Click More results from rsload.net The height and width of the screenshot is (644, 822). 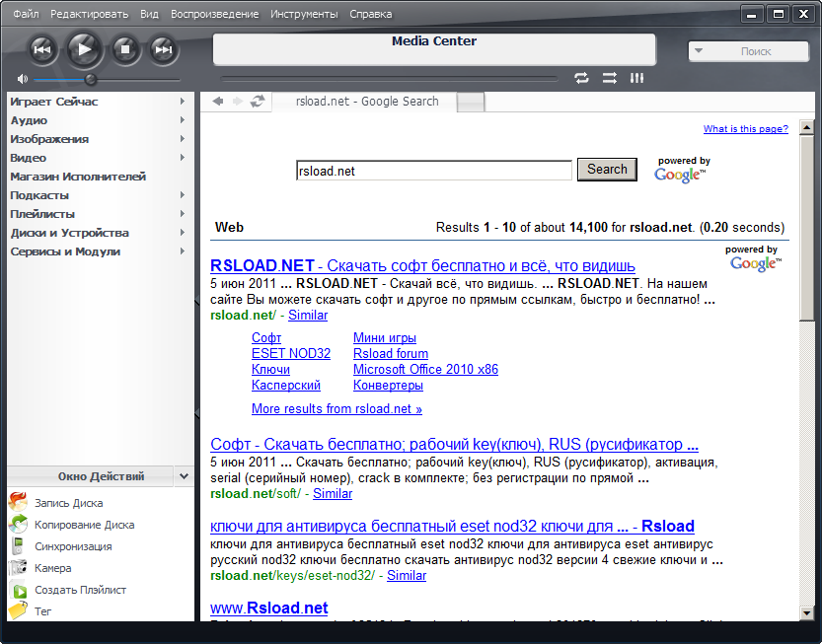click(x=336, y=408)
